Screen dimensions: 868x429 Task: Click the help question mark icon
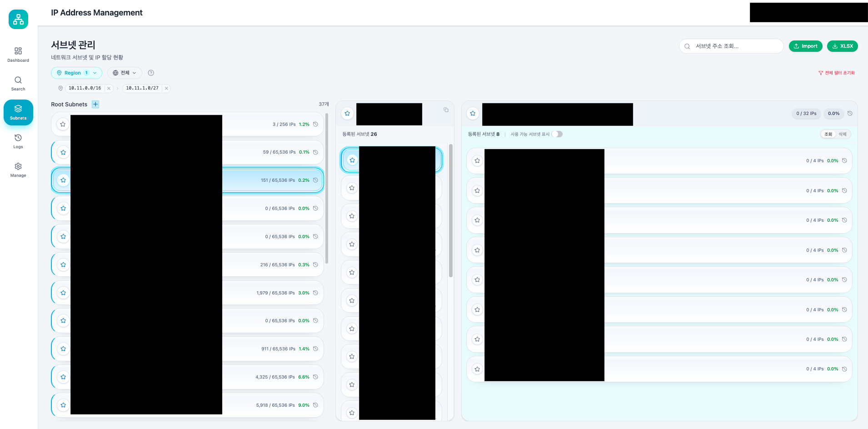(x=151, y=73)
